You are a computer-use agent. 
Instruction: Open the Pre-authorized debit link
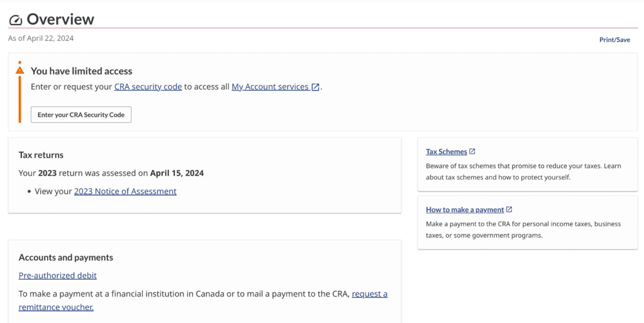click(x=57, y=275)
